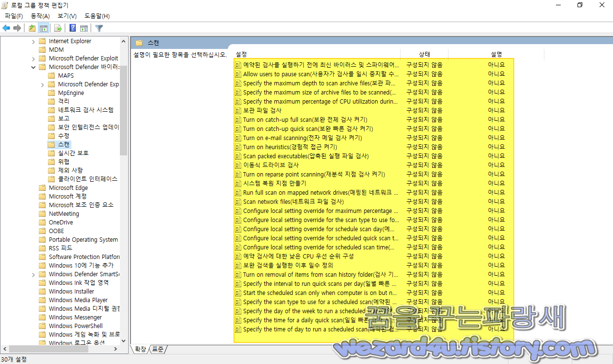Expand Microsoft Defender Exploit Guard node
Screen dimensions: 613x364
(x=33, y=59)
